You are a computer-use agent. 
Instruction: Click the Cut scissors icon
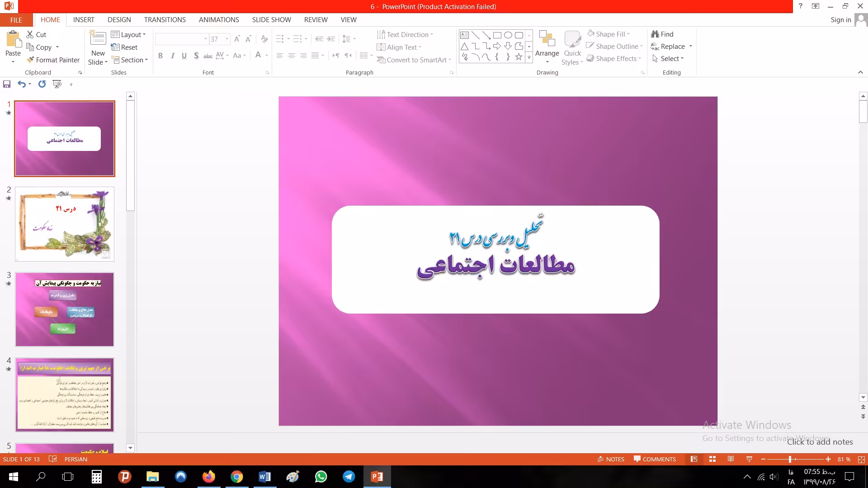[x=30, y=34]
